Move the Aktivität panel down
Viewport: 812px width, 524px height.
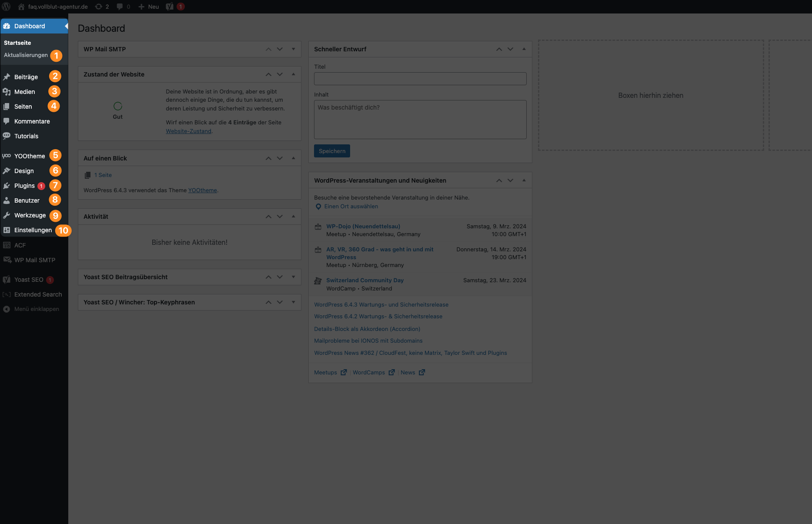280,217
